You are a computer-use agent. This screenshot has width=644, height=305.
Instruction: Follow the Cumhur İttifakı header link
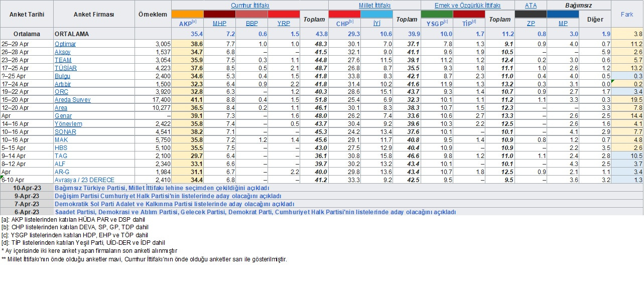[250, 5]
